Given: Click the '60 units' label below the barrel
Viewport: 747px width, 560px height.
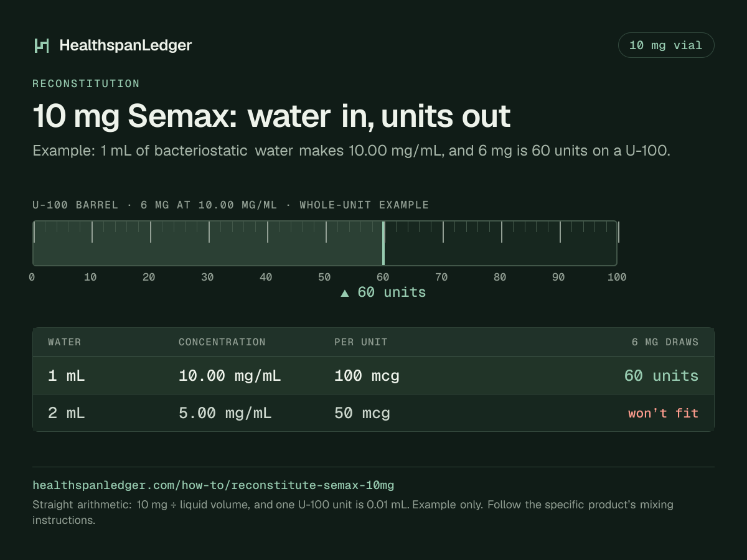Looking at the screenshot, I should (392, 292).
